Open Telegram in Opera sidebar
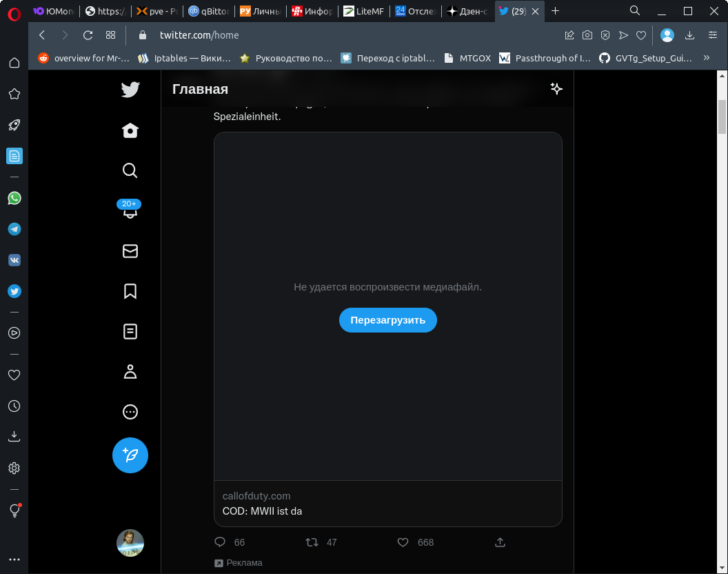This screenshot has width=728, height=574. click(x=14, y=229)
